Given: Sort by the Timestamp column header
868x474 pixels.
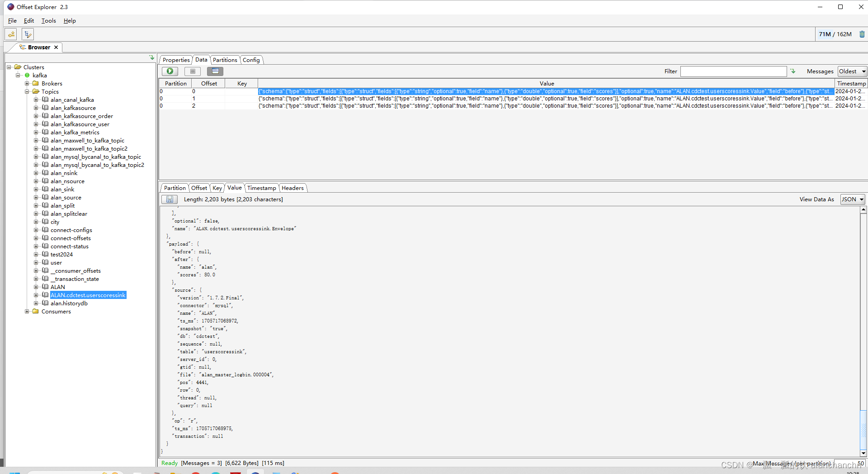Looking at the screenshot, I should [851, 84].
